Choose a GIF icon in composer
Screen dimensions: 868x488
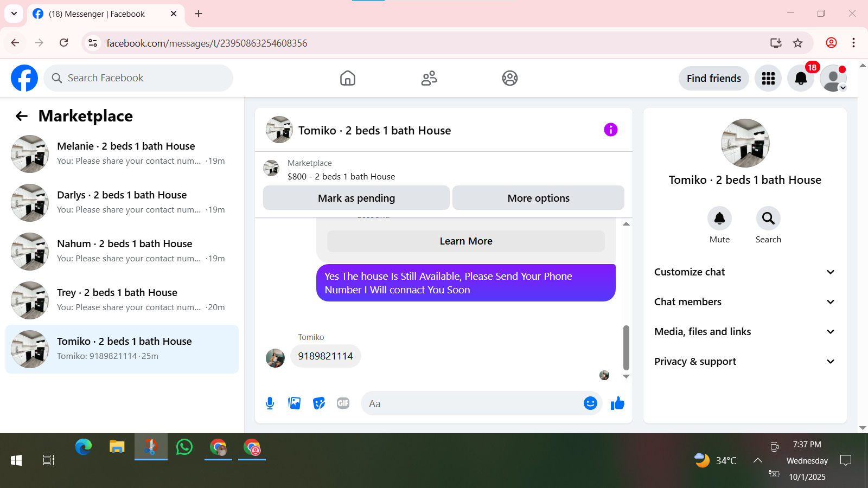pyautogui.click(x=343, y=403)
